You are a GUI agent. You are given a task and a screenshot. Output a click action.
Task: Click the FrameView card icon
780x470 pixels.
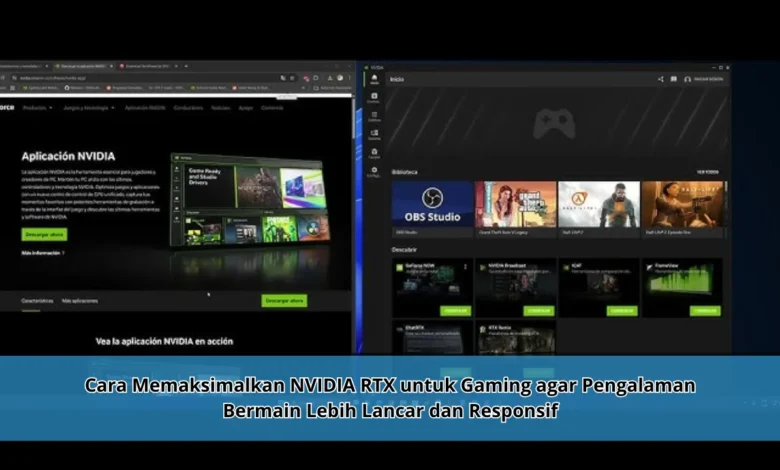pyautogui.click(x=649, y=267)
